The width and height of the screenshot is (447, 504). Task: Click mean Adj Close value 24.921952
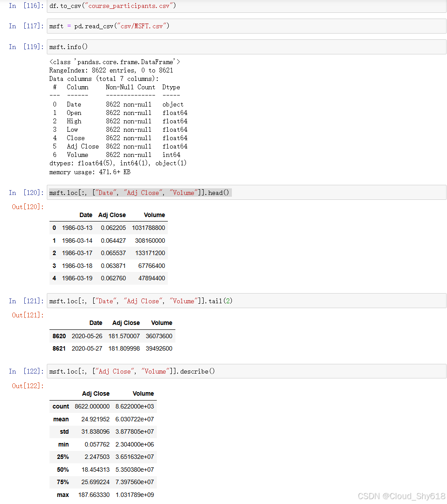coord(95,420)
